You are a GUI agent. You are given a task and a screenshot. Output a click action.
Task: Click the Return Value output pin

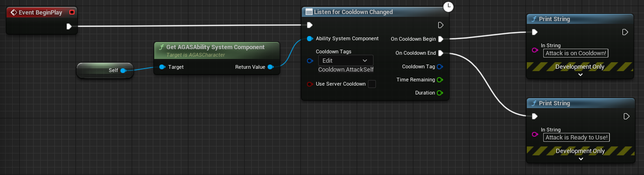click(270, 67)
